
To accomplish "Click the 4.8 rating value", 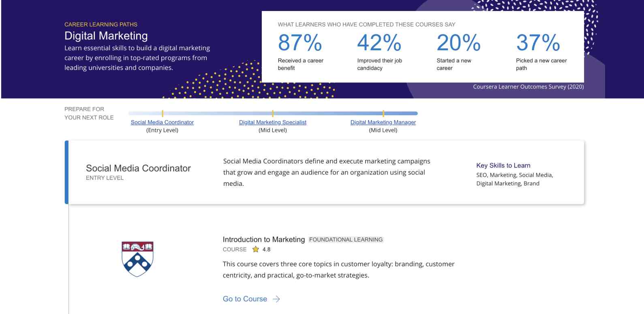I will [266, 249].
